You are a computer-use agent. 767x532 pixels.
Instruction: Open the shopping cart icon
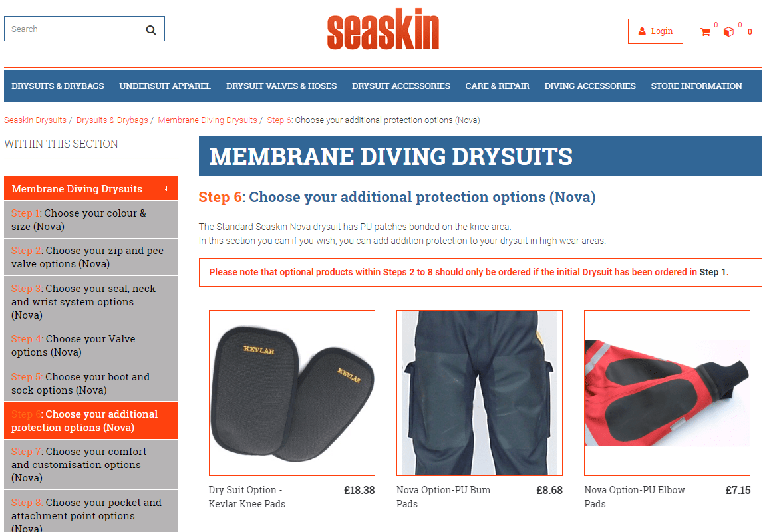[x=705, y=32]
